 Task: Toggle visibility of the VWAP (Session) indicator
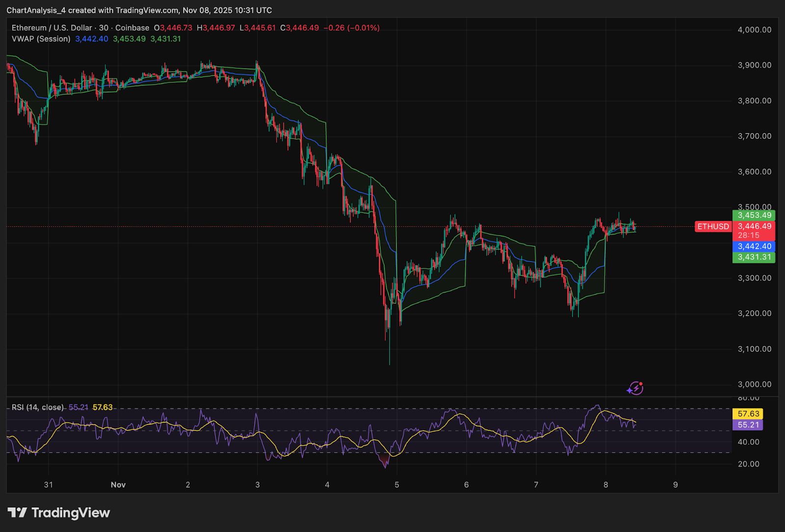tap(42, 39)
